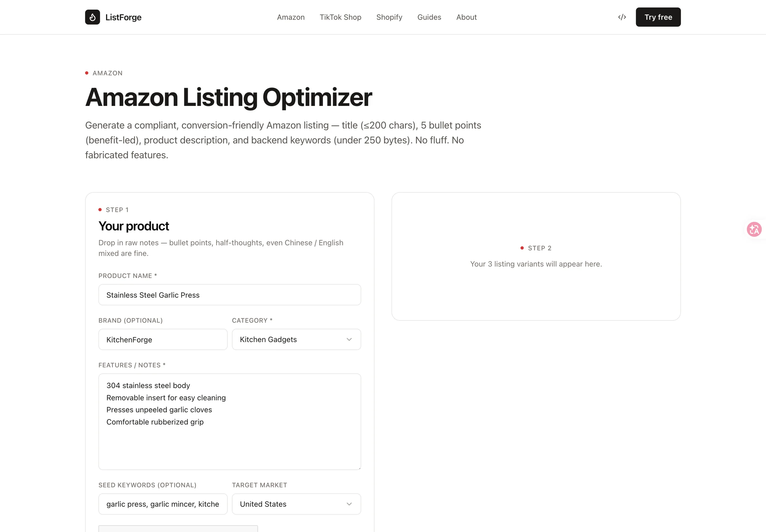Screen dimensions: 766x532
Task: Expand the Target Market United States dropdown
Action: [296, 504]
